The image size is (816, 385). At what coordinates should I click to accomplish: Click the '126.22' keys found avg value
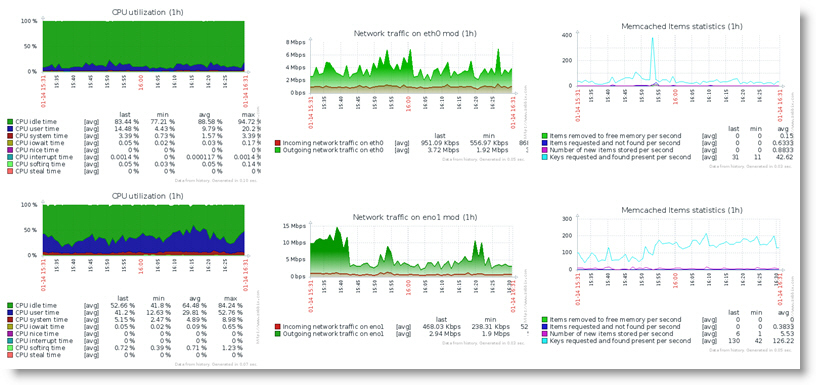coord(784,341)
